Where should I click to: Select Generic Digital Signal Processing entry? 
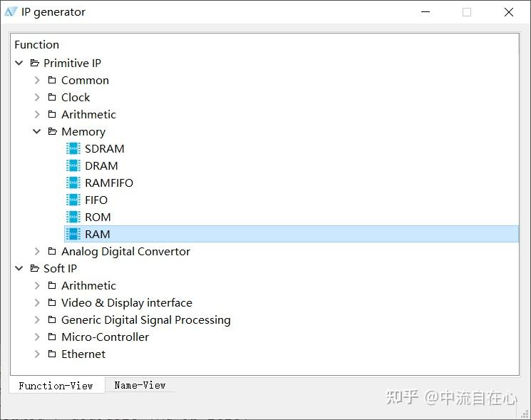[x=145, y=319]
